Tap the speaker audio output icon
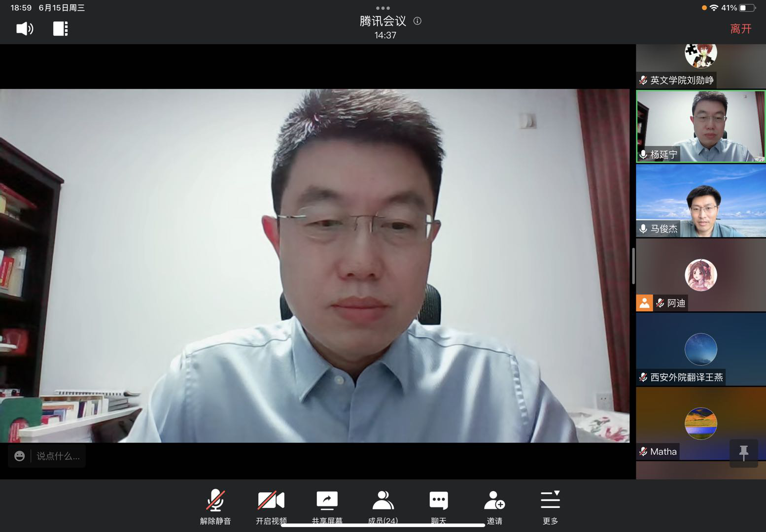Screen dimensions: 766x532 click(x=25, y=29)
